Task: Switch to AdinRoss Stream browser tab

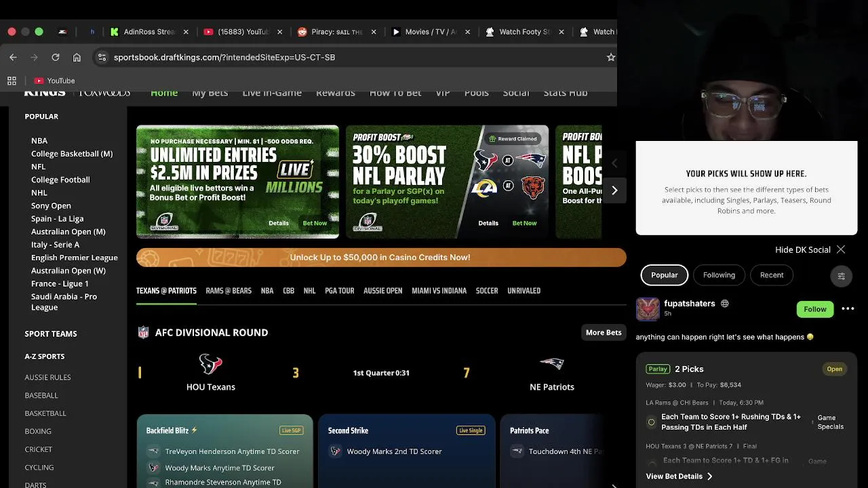Action: click(149, 32)
